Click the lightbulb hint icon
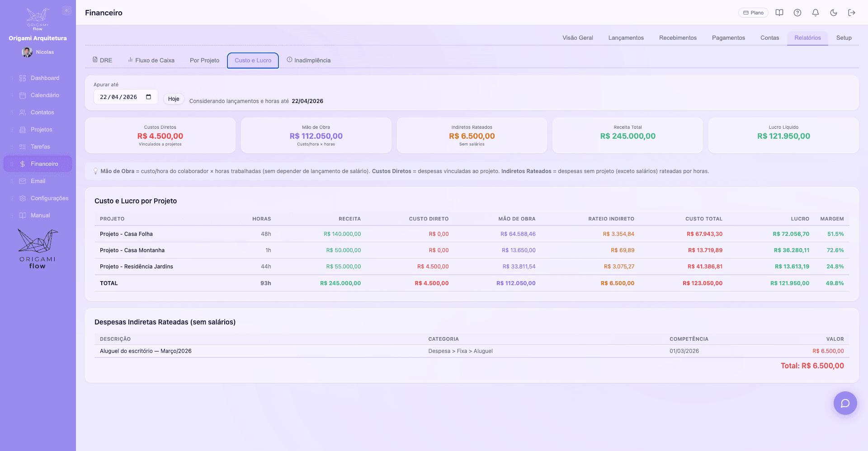The image size is (868, 451). 95,171
